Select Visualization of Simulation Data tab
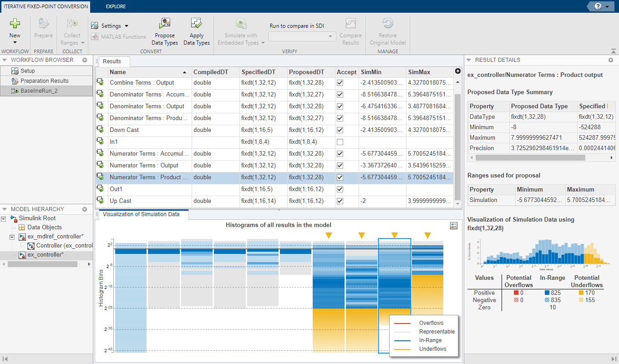 pyautogui.click(x=141, y=214)
